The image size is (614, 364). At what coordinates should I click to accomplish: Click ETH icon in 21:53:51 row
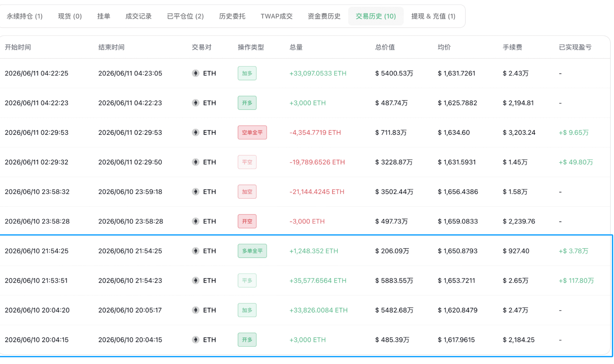pyautogui.click(x=196, y=281)
